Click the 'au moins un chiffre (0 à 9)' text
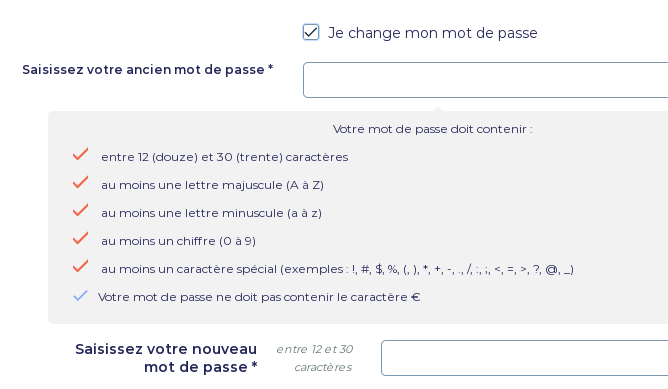 tap(179, 241)
